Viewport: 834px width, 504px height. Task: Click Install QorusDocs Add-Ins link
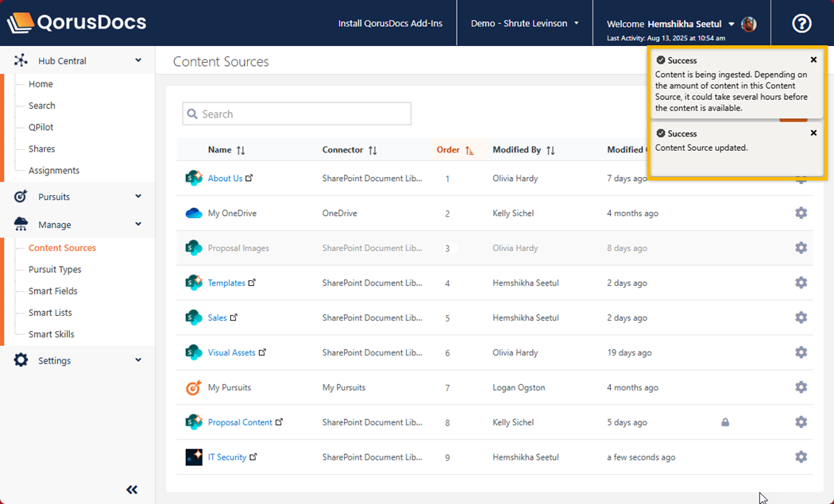coord(390,24)
